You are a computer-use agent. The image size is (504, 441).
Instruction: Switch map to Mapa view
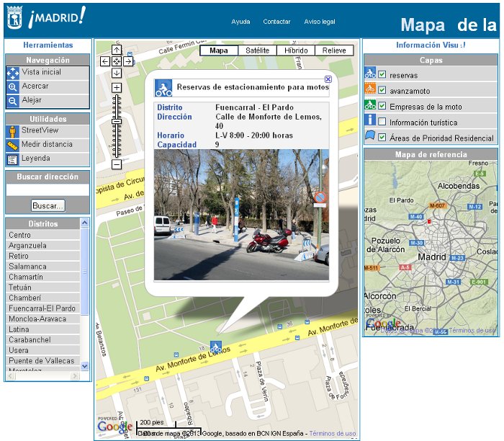coord(219,50)
